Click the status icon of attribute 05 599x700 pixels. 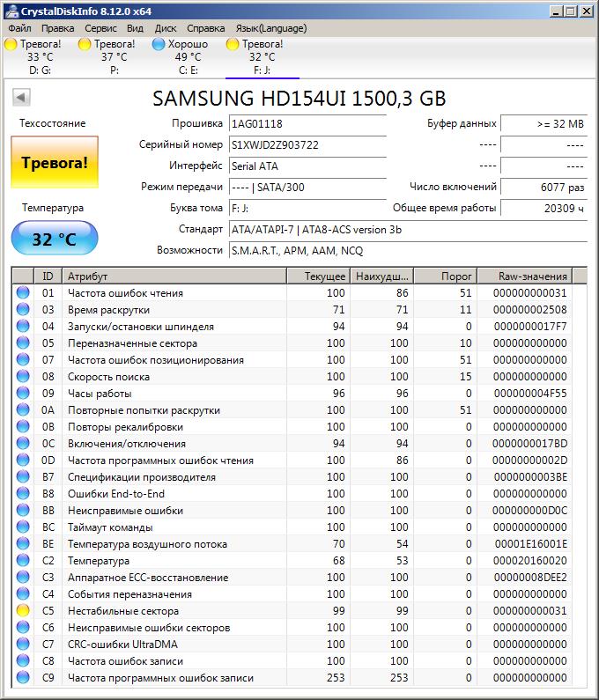(x=23, y=343)
